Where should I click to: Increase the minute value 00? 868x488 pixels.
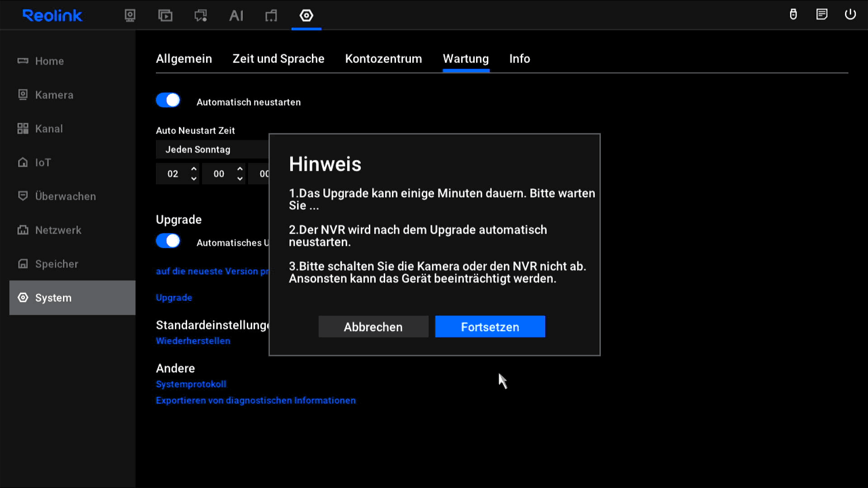240,169
